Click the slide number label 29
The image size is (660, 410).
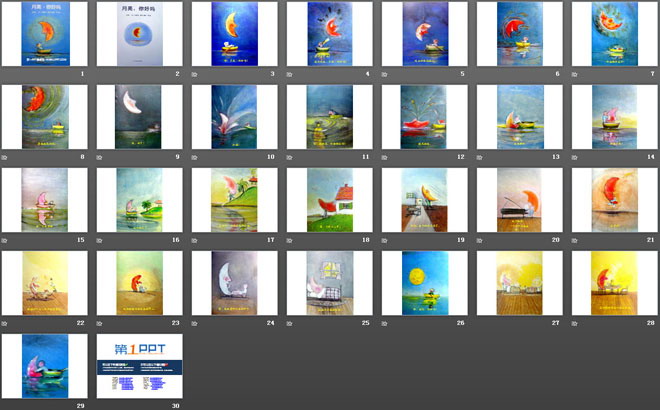[80, 406]
